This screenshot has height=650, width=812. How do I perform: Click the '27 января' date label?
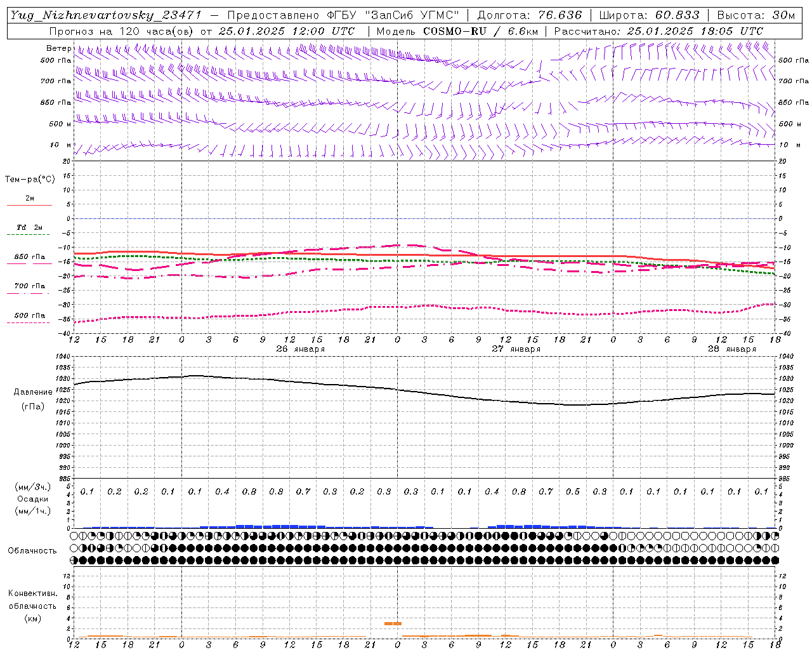point(516,349)
